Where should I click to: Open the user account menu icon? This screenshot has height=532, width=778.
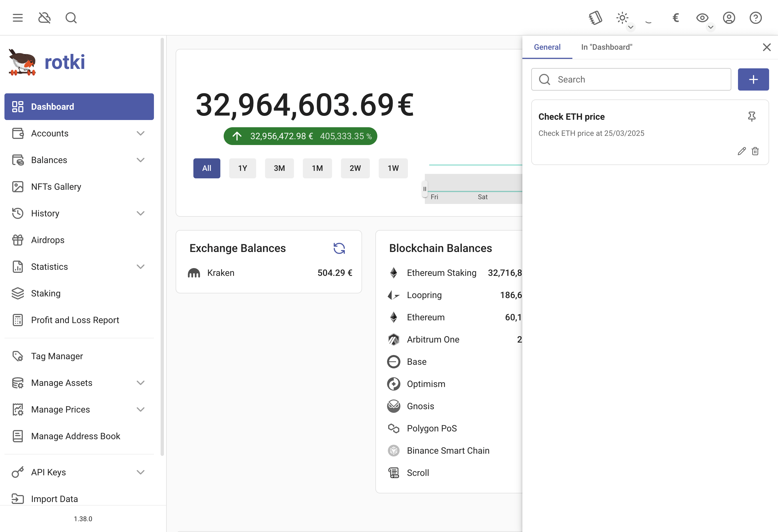(x=729, y=18)
